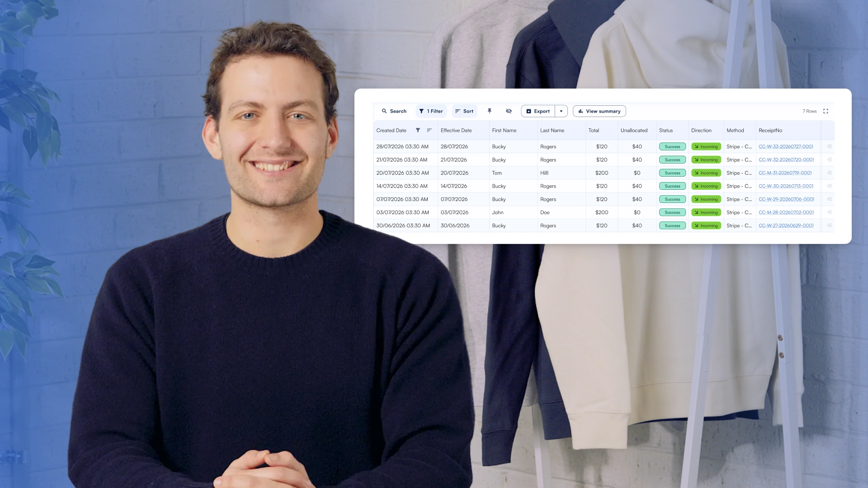868x488 pixels.
Task: Click the Created Date column sort icon
Action: (x=429, y=131)
